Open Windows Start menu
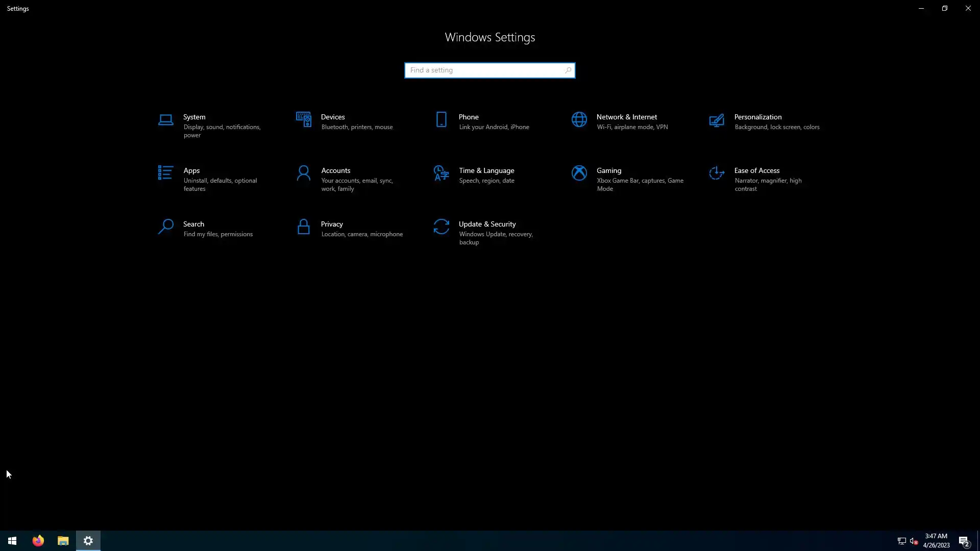The height and width of the screenshot is (551, 980). 12,541
